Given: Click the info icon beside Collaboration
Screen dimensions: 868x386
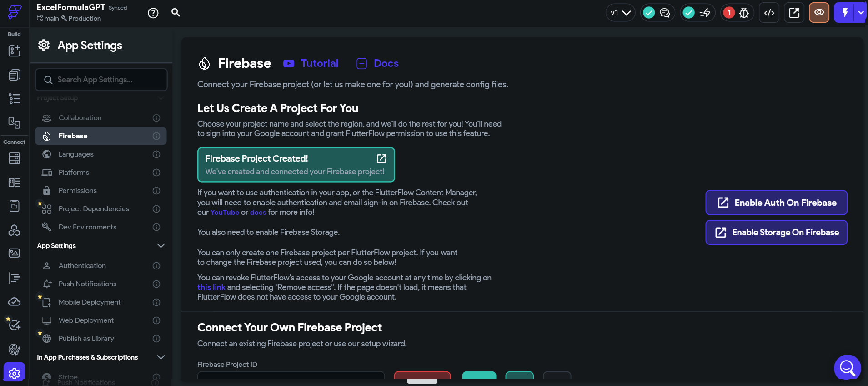Looking at the screenshot, I should tap(156, 118).
